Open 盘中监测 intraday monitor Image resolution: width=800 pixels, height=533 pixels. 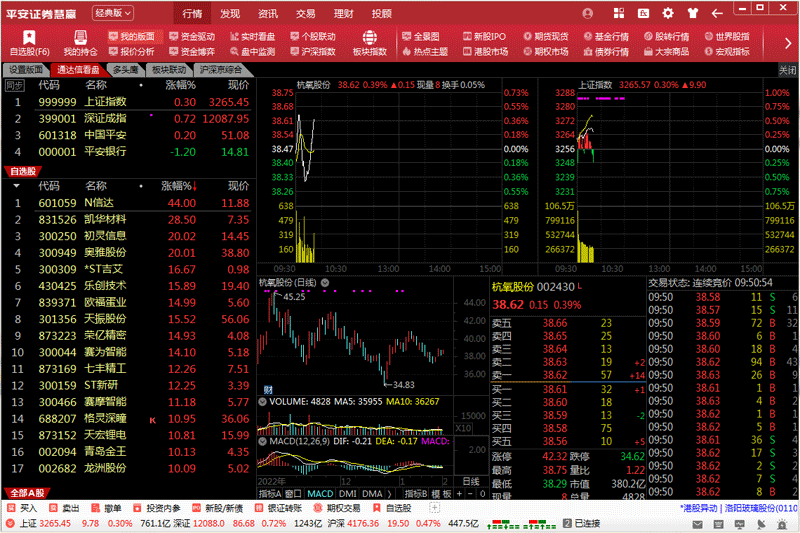(253, 52)
